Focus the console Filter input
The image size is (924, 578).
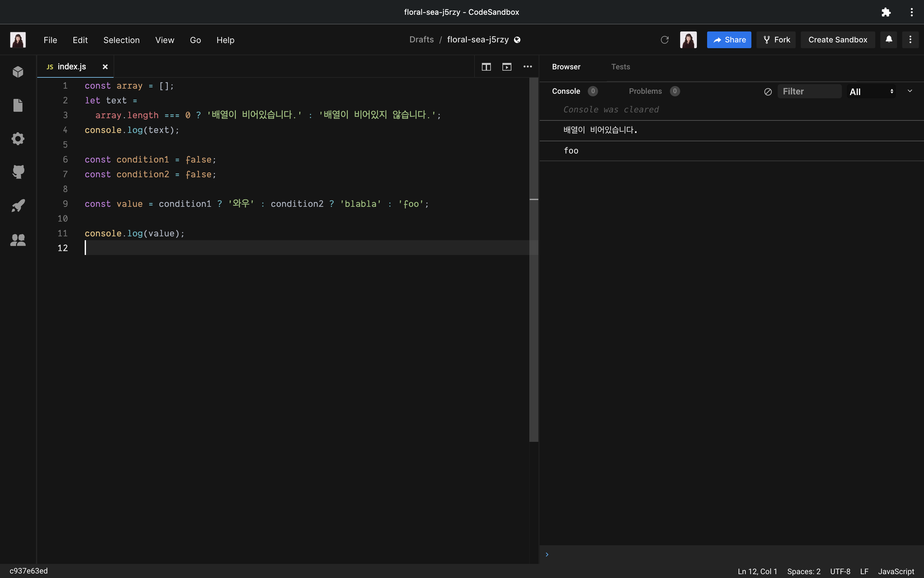[x=809, y=92]
